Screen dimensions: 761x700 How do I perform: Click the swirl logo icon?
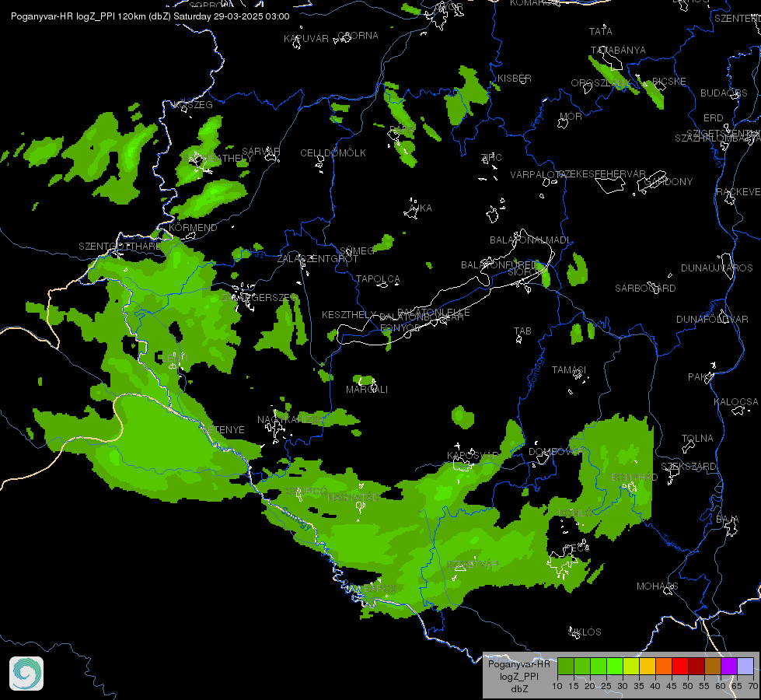[x=26, y=674]
